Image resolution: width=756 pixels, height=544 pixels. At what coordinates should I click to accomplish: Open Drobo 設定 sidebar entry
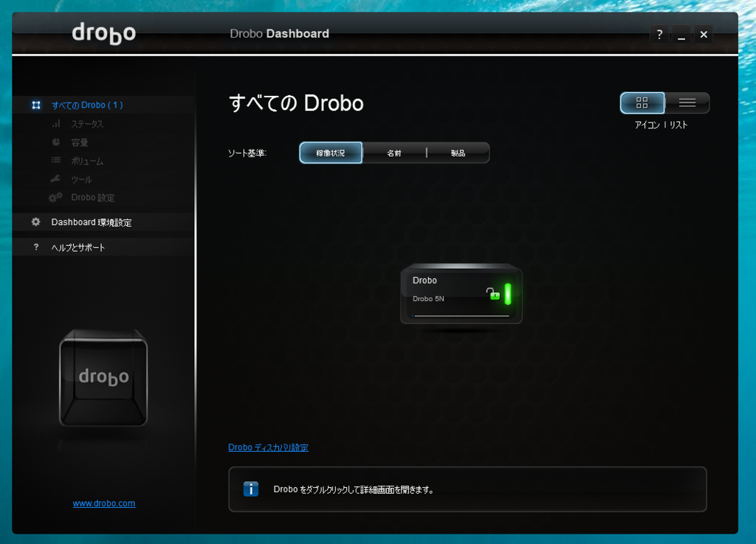92,198
